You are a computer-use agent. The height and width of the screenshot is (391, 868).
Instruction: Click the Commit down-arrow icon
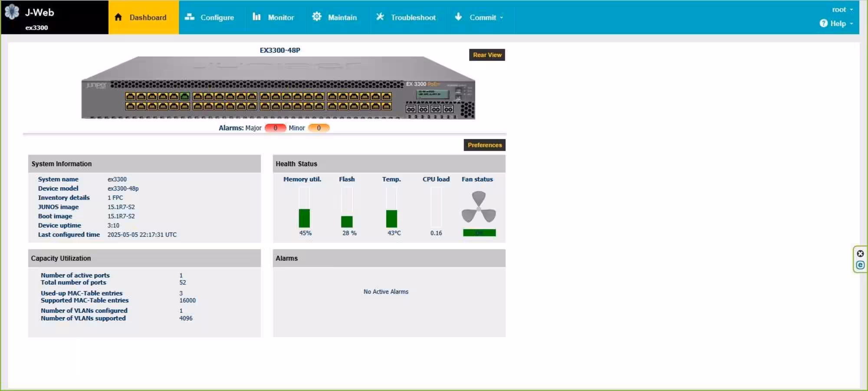(x=458, y=17)
